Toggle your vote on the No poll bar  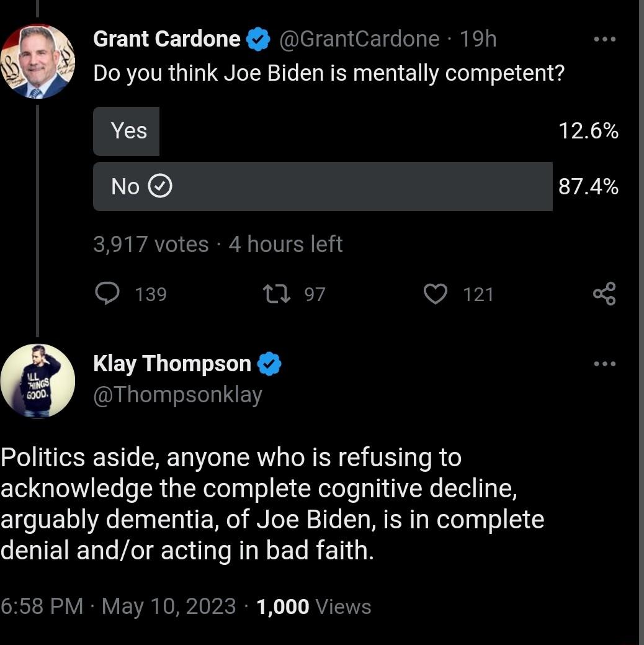click(x=323, y=186)
